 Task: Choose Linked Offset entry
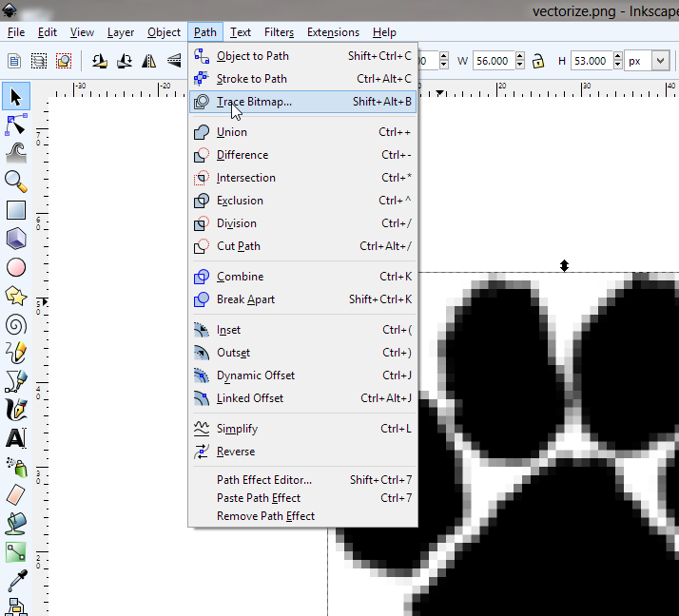pos(302,398)
